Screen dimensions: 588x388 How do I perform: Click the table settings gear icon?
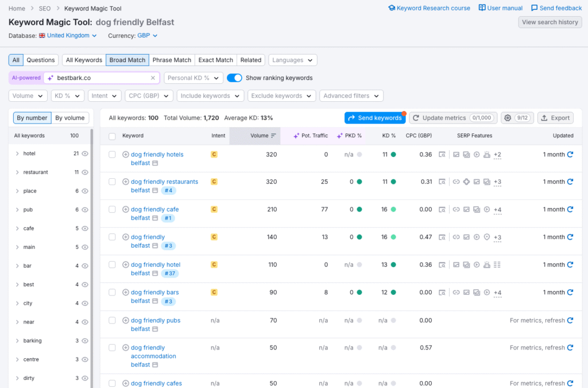coord(508,118)
